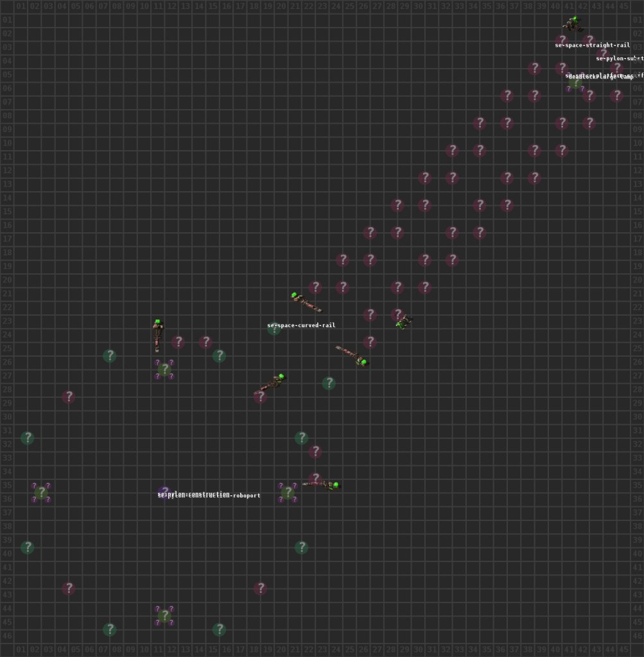Select rail signal entity in top-right corner, row 01
Screen dimensions: 644x657
coord(573,24)
